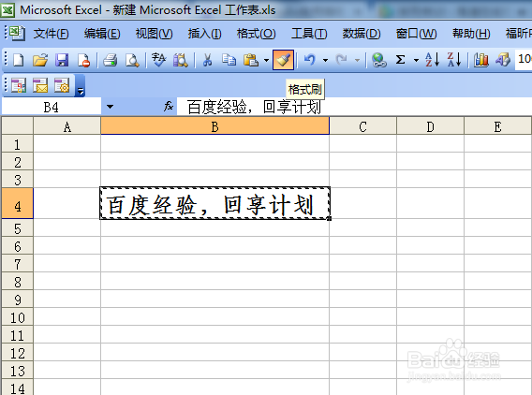The height and width of the screenshot is (395, 532).
Task: Click the zoom percentage box
Action: [524, 59]
